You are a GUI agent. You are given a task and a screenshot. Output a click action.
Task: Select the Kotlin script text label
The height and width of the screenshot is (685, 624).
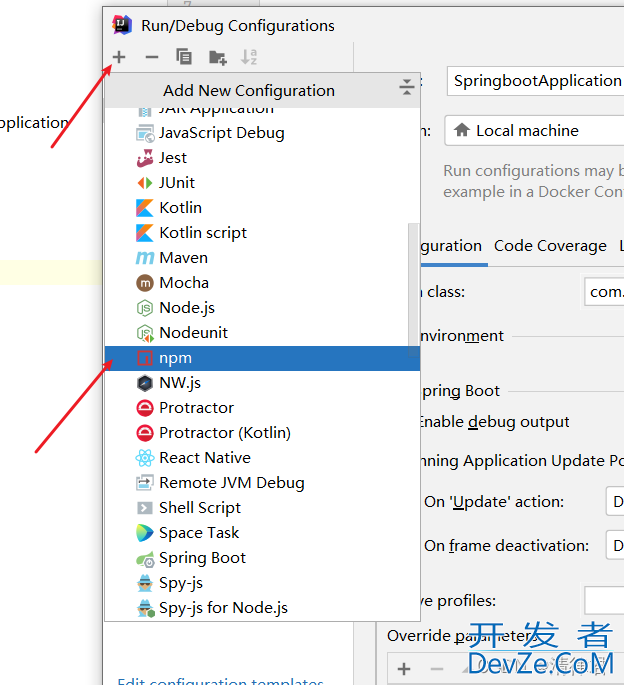[x=203, y=233]
